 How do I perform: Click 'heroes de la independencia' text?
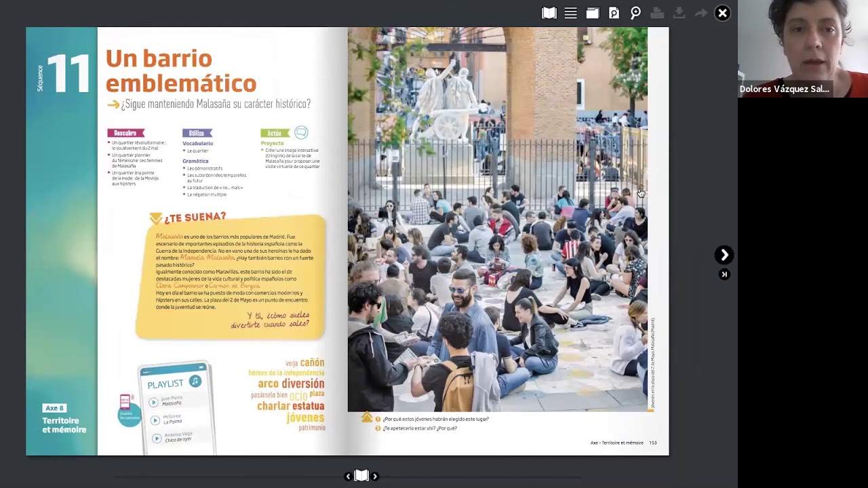(x=286, y=373)
